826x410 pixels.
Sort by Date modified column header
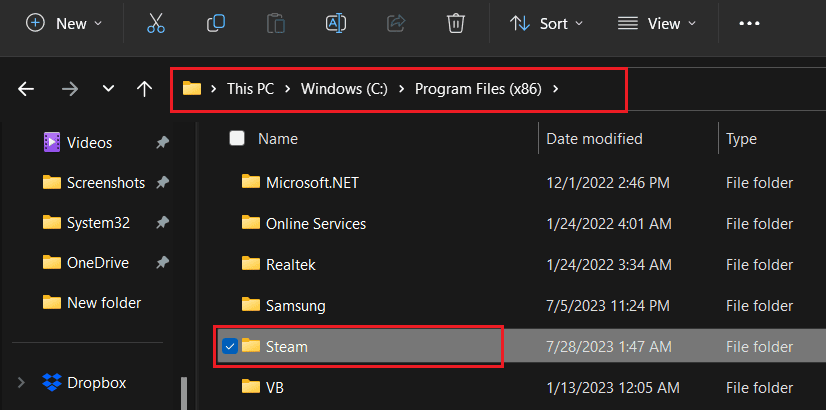594,139
